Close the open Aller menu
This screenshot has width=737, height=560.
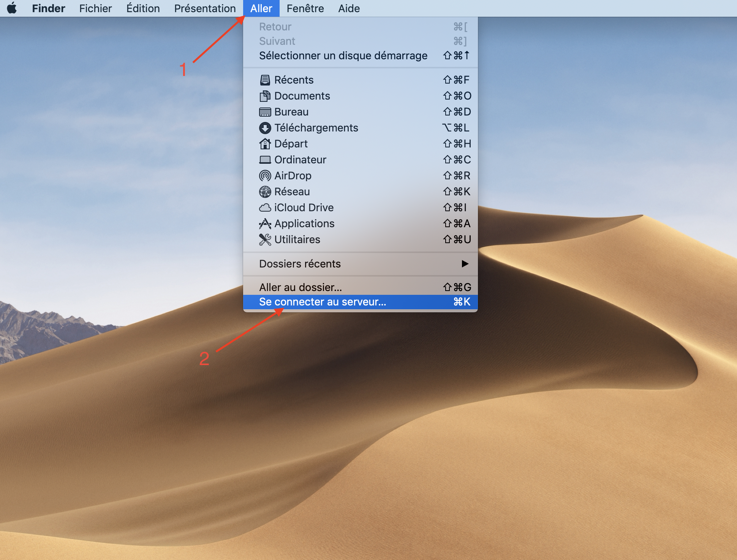click(x=261, y=8)
